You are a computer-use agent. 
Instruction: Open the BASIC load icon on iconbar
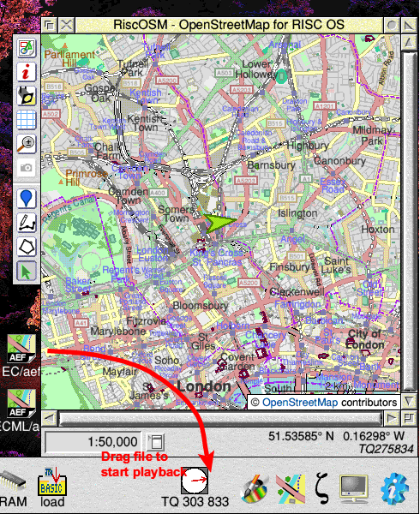(x=52, y=482)
